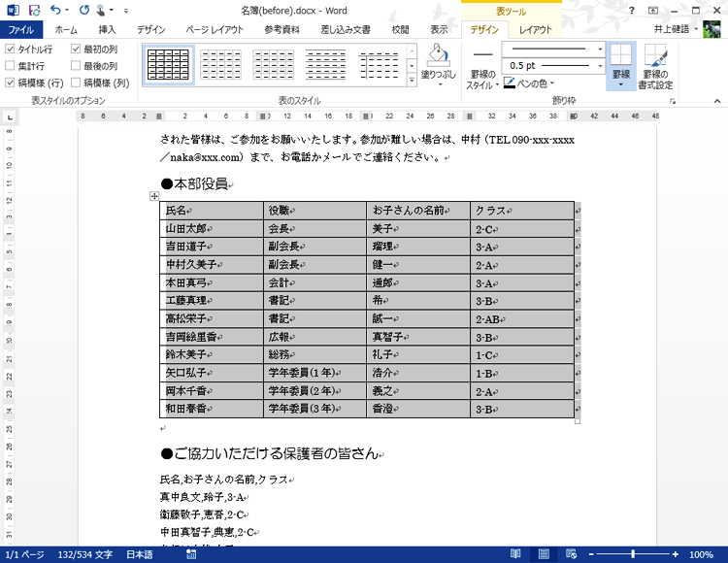Viewport: 728px width, 563px height.
Task: Switch to the table tools レイアウト tab
Action: point(535,30)
